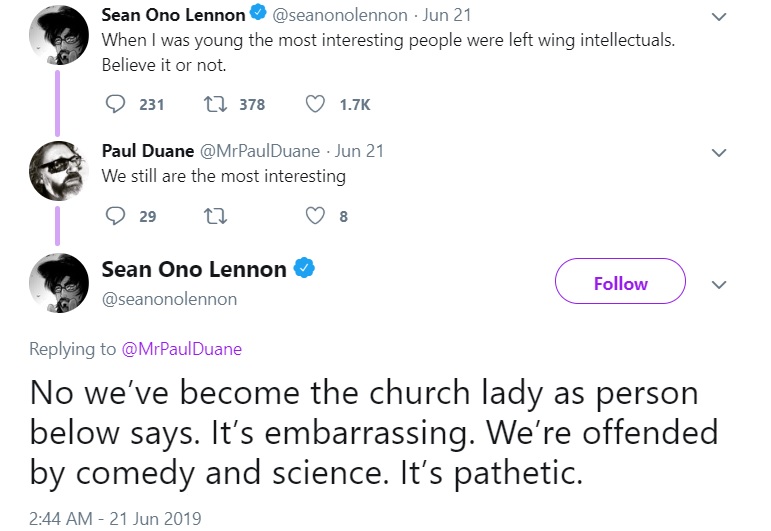The height and width of the screenshot is (531, 771).
Task: Like Paul Duane's tweet with 8 likes
Action: pyautogui.click(x=315, y=216)
